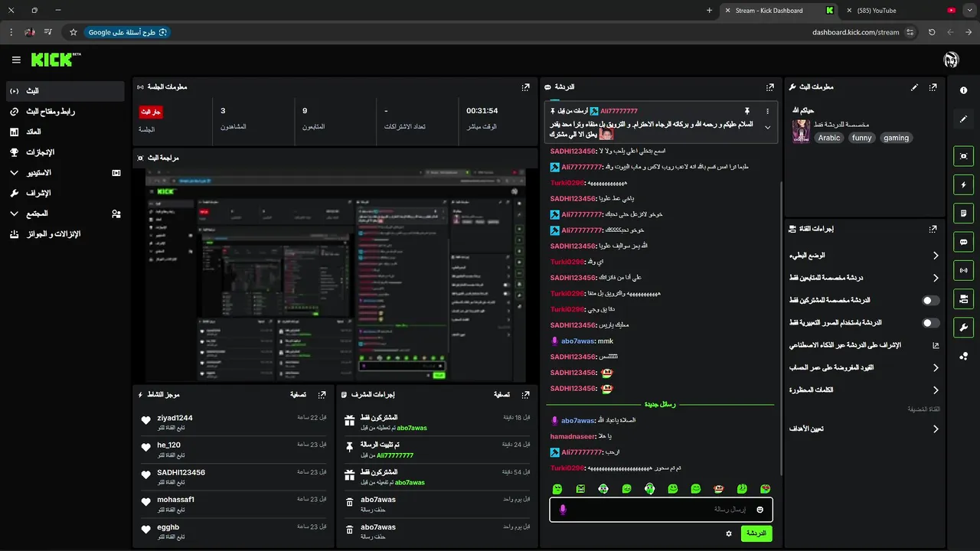The width and height of the screenshot is (980, 551).
Task: Open the filter (تصفية) on the activity feed
Action: (299, 395)
